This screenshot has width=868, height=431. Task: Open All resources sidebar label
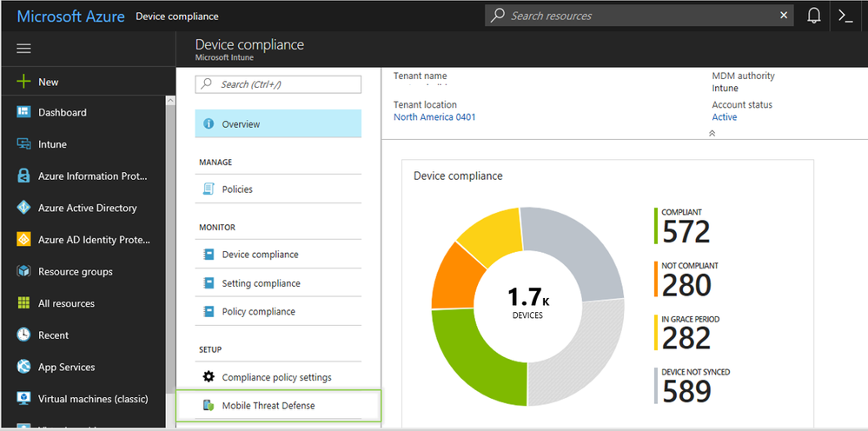click(66, 303)
